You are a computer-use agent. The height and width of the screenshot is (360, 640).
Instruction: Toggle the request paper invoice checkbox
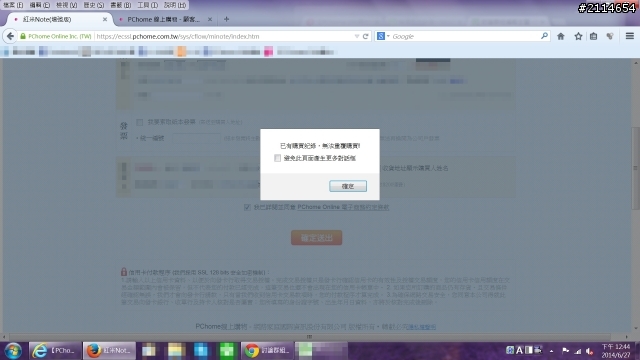coord(140,122)
